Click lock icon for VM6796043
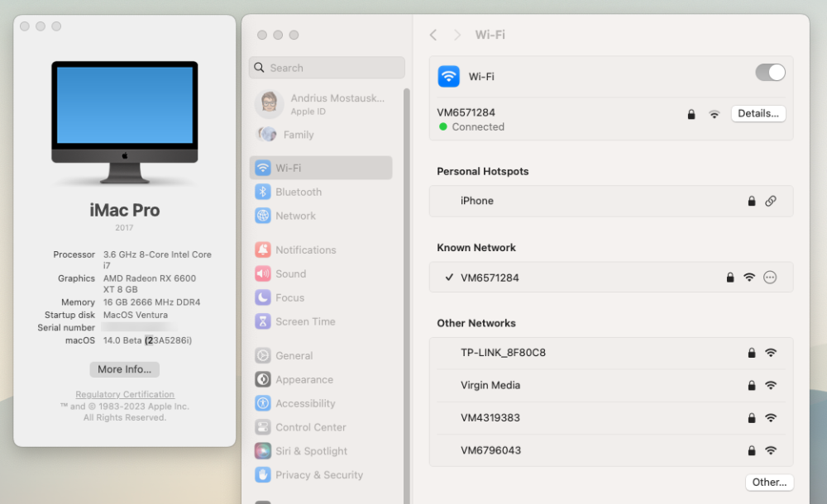 752,451
